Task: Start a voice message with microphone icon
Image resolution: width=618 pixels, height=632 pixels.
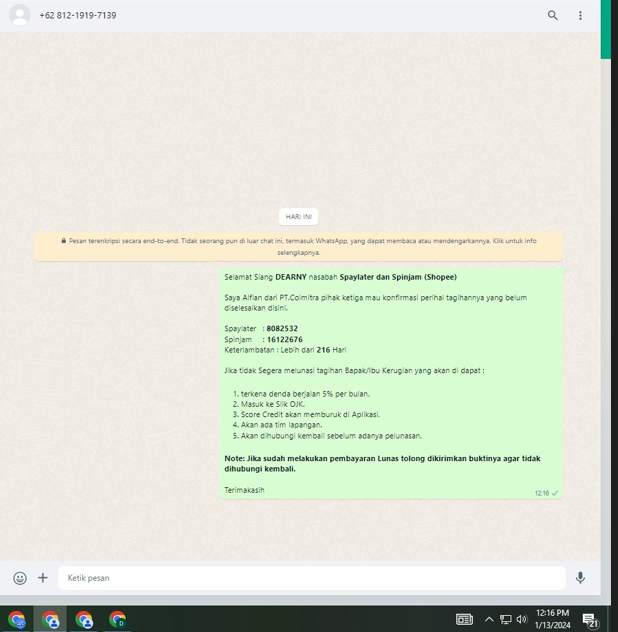Action: (580, 578)
